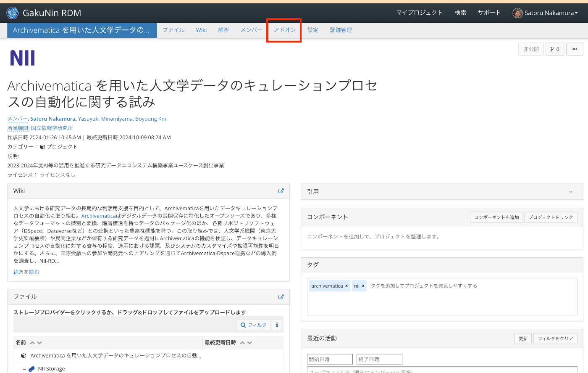Click the 国立情報学研究所 institution link
Viewport: 588px width, 373px height.
(x=52, y=128)
